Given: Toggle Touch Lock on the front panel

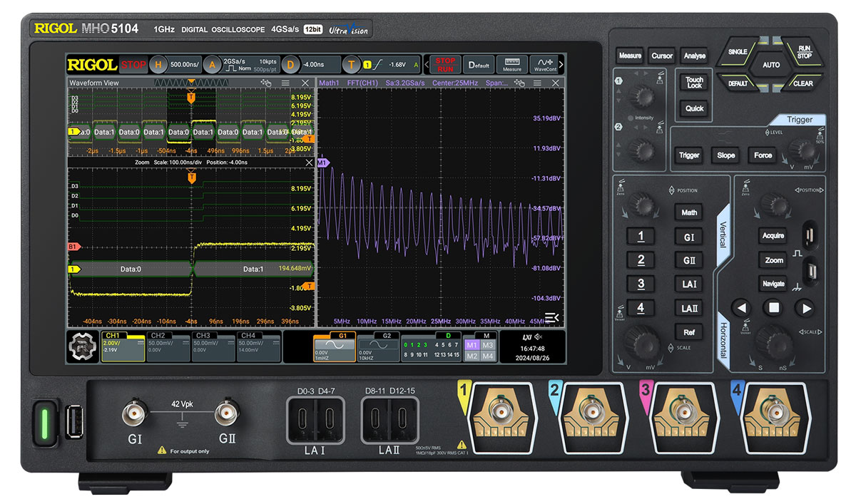Looking at the screenshot, I should [694, 83].
